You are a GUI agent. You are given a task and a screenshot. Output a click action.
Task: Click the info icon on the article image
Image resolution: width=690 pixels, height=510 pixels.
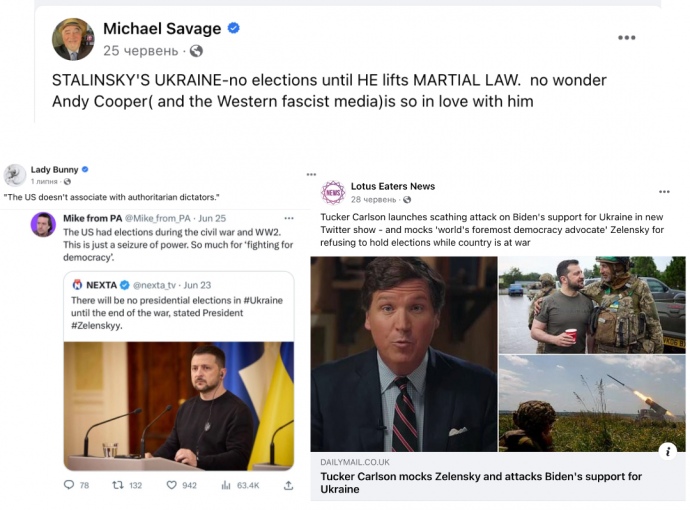(668, 451)
